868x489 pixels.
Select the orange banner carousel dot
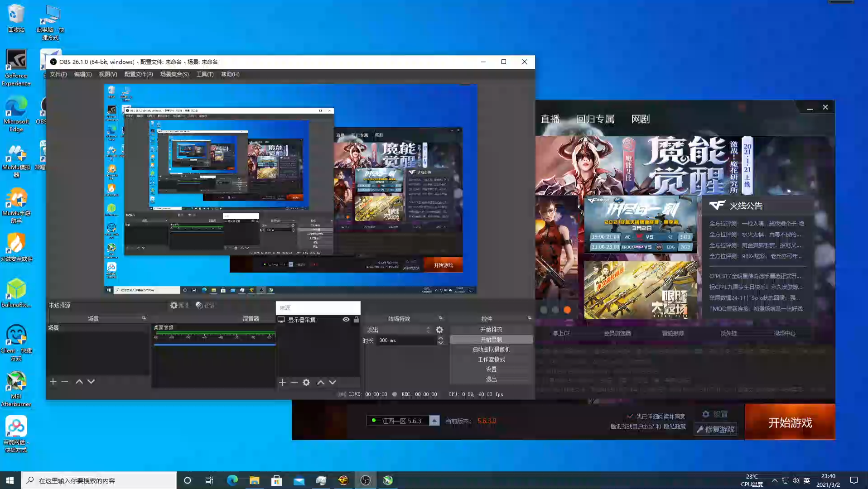567,310
